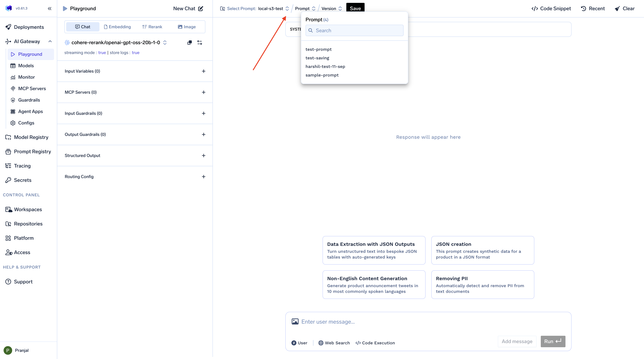Open Recent history
This screenshot has width=644, height=359.
tap(593, 9)
